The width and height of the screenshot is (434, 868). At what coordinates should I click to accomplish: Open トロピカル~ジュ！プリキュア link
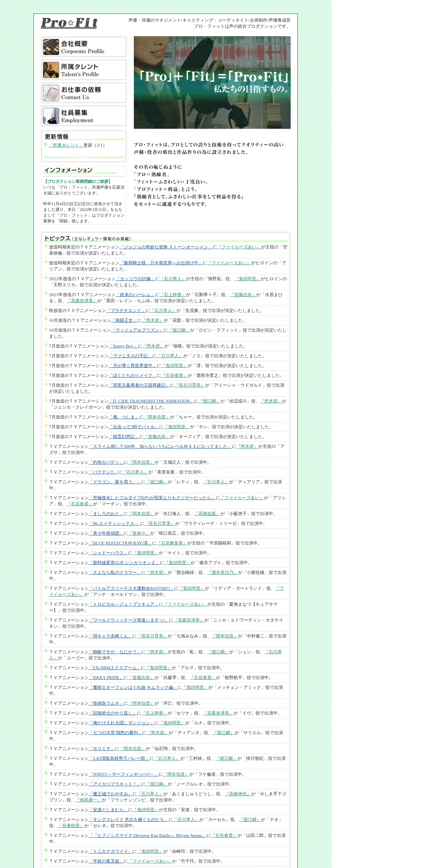(124, 604)
